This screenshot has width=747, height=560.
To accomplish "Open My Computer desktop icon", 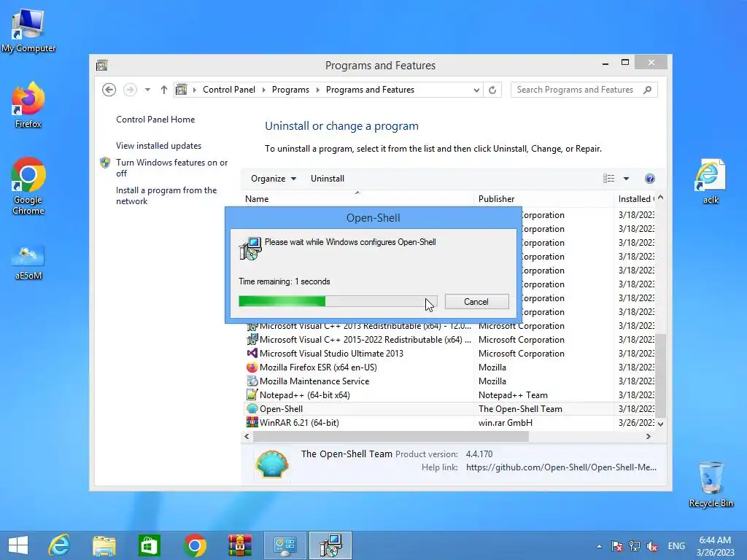I will click(x=28, y=31).
